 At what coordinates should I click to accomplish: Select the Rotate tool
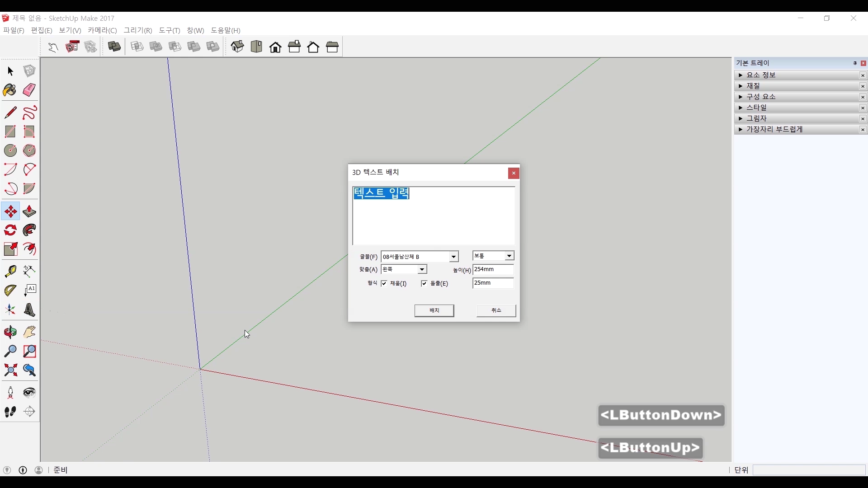click(10, 230)
